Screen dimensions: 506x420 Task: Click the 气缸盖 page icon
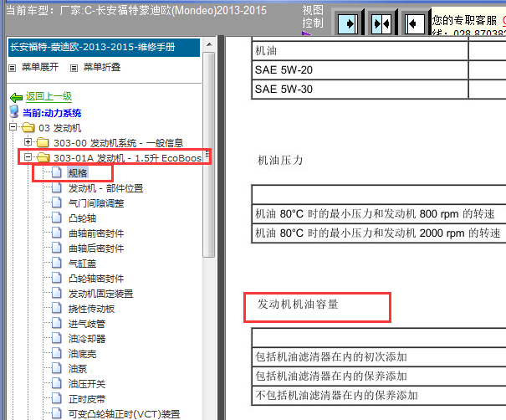(57, 263)
